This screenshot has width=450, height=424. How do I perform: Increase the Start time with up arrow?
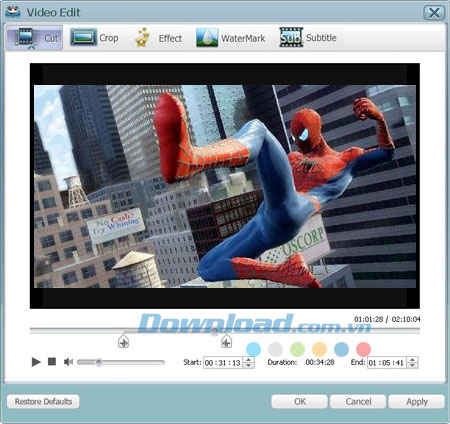point(249,360)
